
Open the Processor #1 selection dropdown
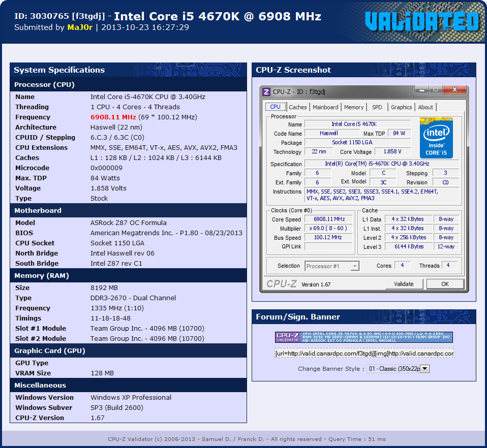(332, 266)
